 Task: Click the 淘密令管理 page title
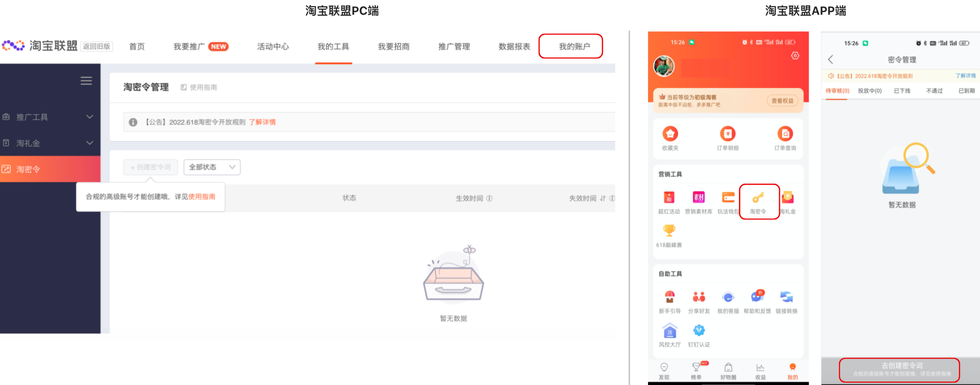pos(146,87)
